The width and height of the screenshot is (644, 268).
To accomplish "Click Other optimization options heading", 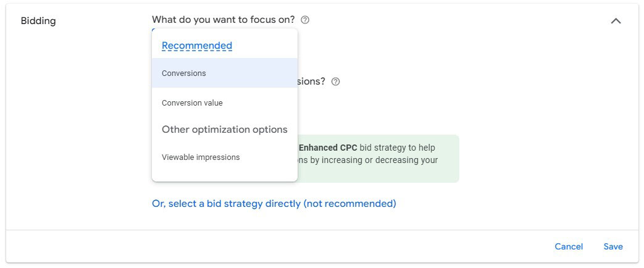I will click(x=225, y=130).
